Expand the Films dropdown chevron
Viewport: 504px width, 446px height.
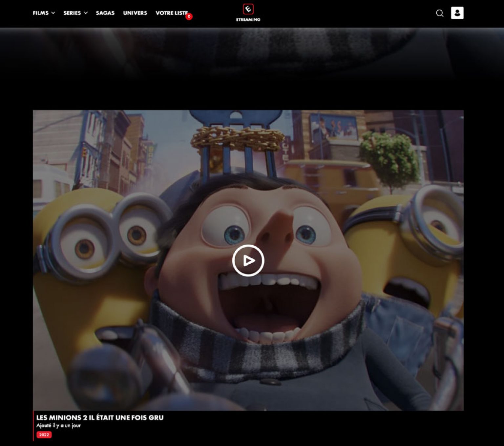tap(53, 13)
